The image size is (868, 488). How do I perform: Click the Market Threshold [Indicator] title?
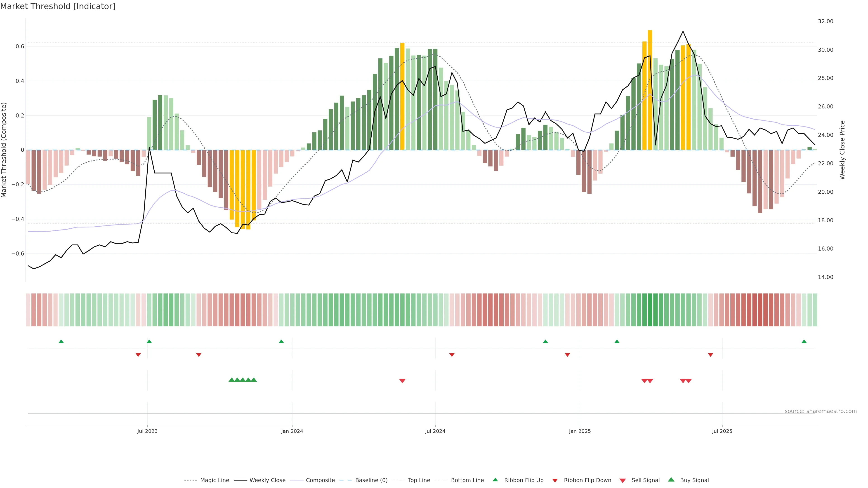click(x=58, y=6)
